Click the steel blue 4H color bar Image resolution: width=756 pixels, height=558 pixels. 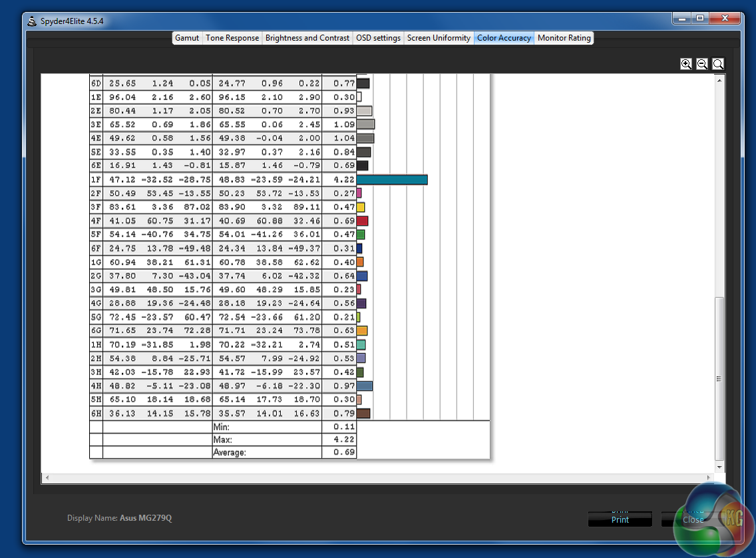click(365, 386)
